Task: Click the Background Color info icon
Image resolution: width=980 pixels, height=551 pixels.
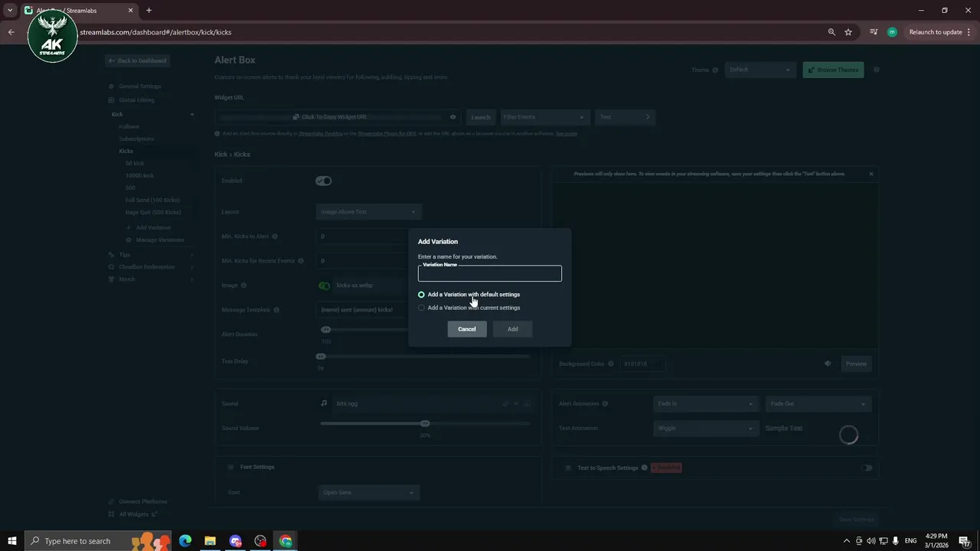Action: (x=611, y=364)
